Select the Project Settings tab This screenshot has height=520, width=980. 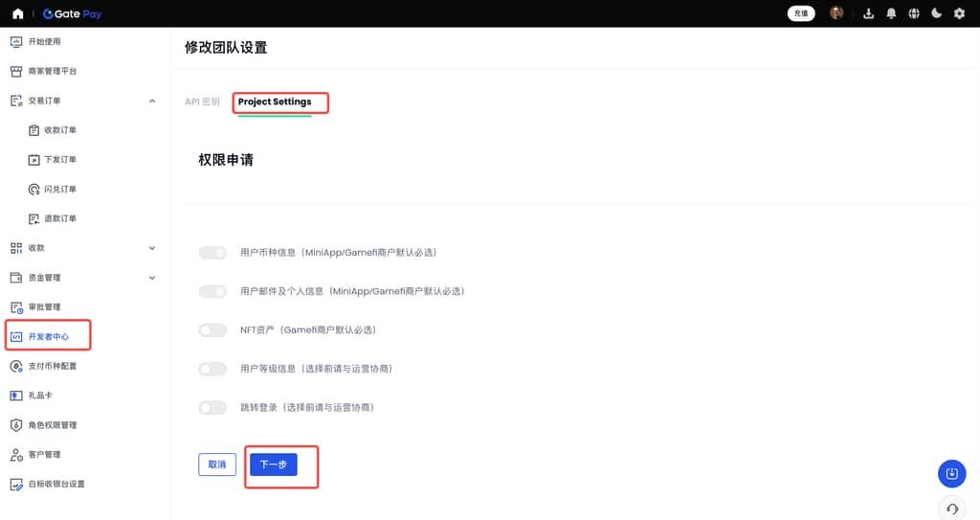[275, 102]
